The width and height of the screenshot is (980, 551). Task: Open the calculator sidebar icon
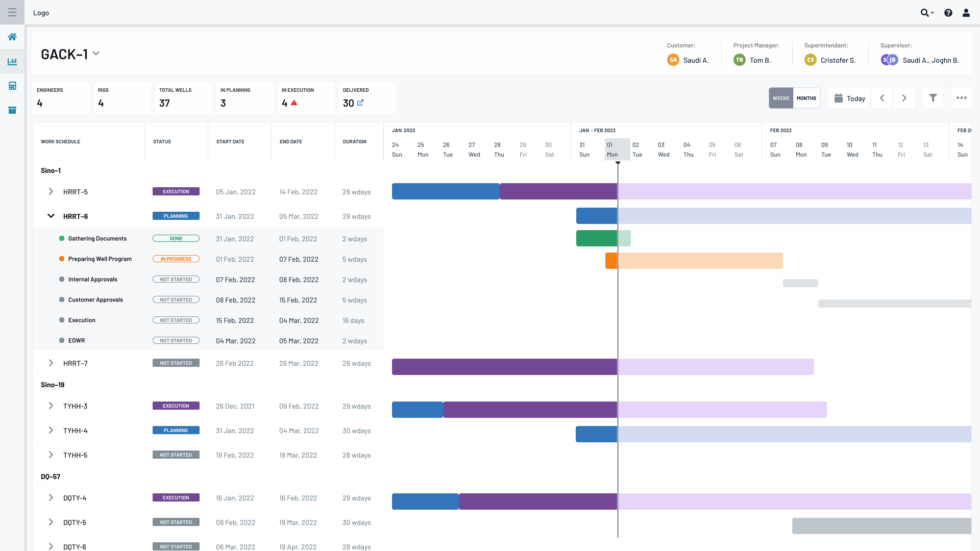12,86
